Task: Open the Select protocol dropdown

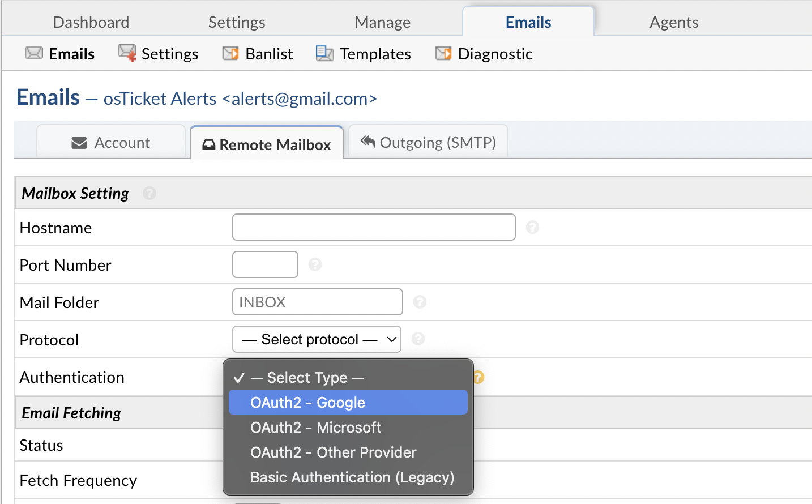Action: [x=316, y=339]
